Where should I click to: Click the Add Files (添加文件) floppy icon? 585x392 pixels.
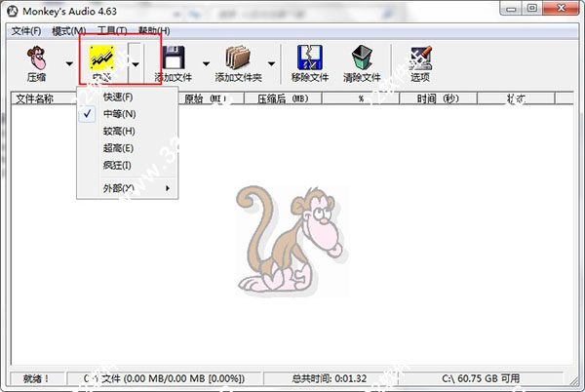[174, 58]
